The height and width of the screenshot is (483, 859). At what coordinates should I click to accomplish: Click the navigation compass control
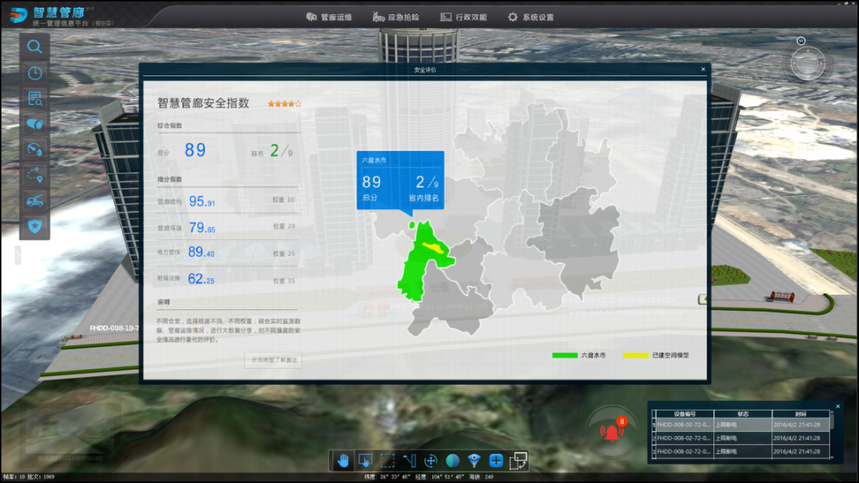click(809, 62)
